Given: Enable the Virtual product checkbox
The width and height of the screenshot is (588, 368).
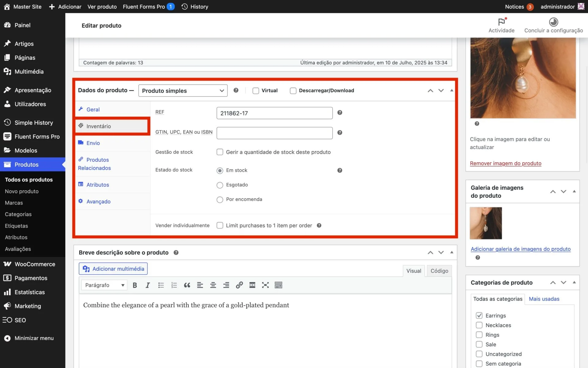Looking at the screenshot, I should [256, 91].
